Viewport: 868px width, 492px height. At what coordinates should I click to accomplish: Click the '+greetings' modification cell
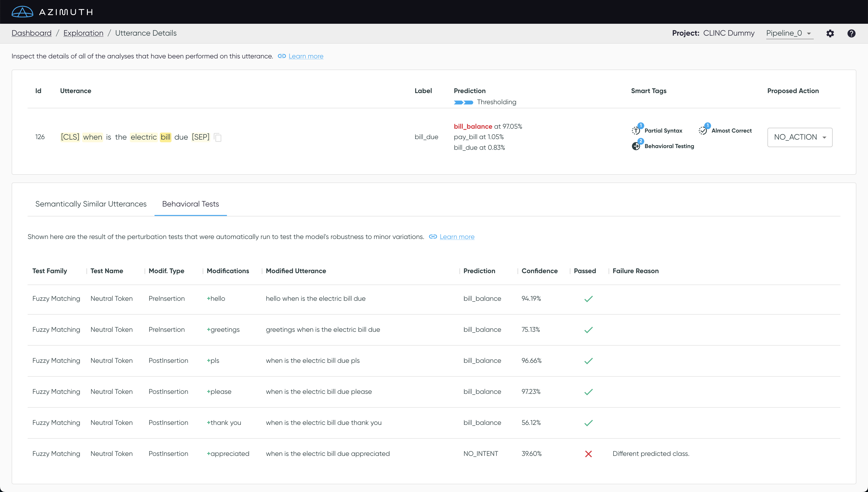point(223,329)
